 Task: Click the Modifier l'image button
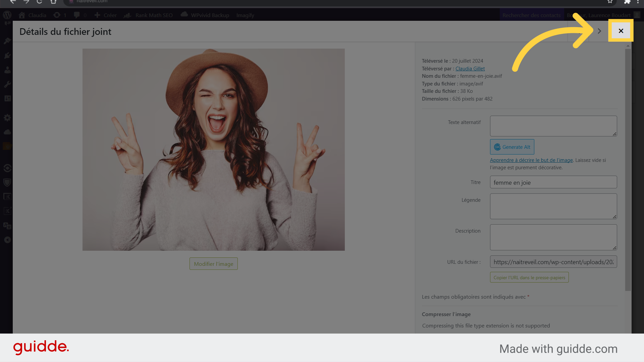(x=214, y=264)
